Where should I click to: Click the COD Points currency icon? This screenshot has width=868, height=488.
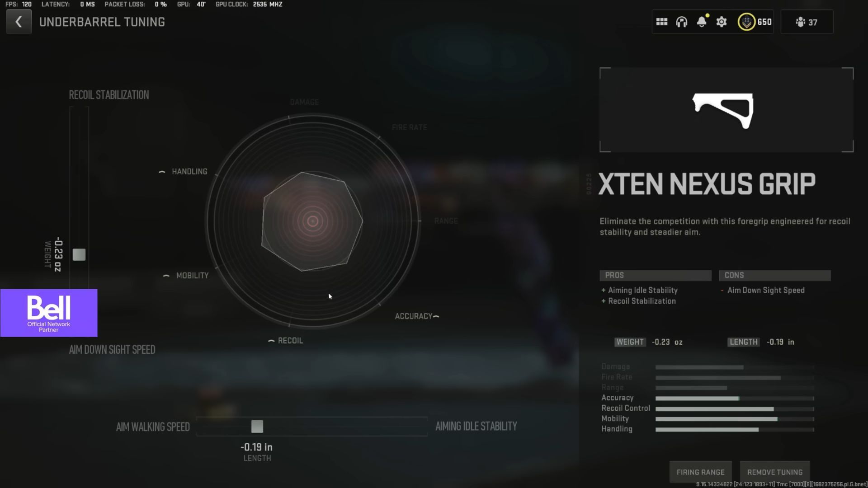746,22
